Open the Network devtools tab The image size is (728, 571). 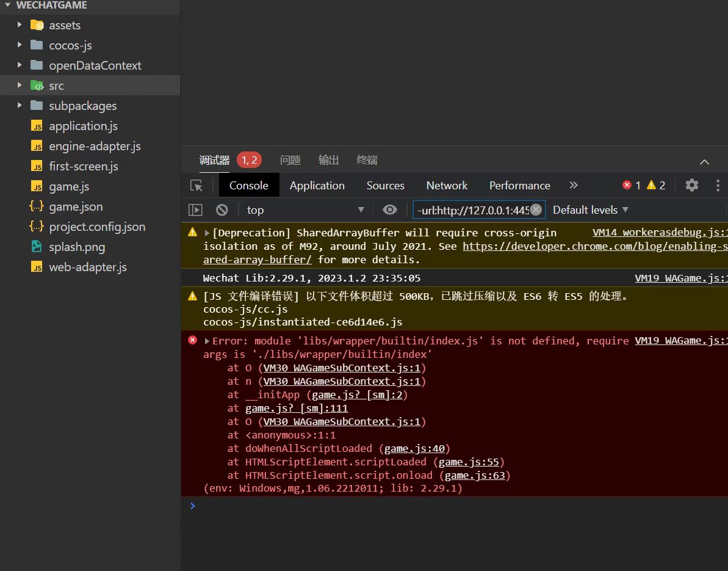pos(447,186)
